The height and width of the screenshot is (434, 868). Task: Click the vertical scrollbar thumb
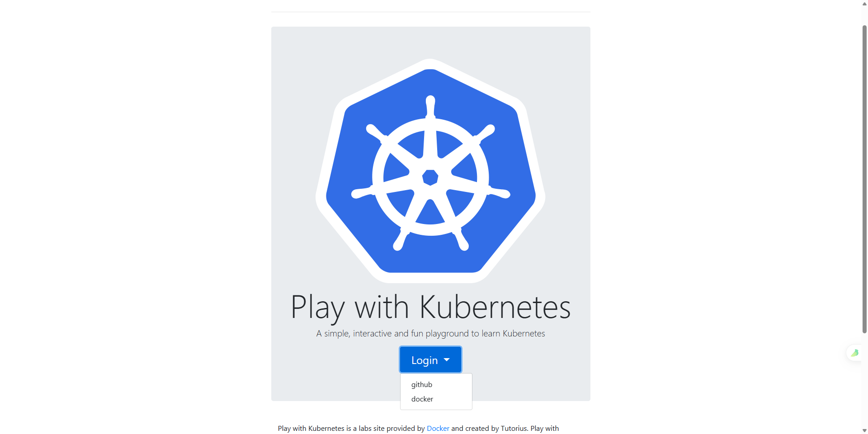pos(864,179)
